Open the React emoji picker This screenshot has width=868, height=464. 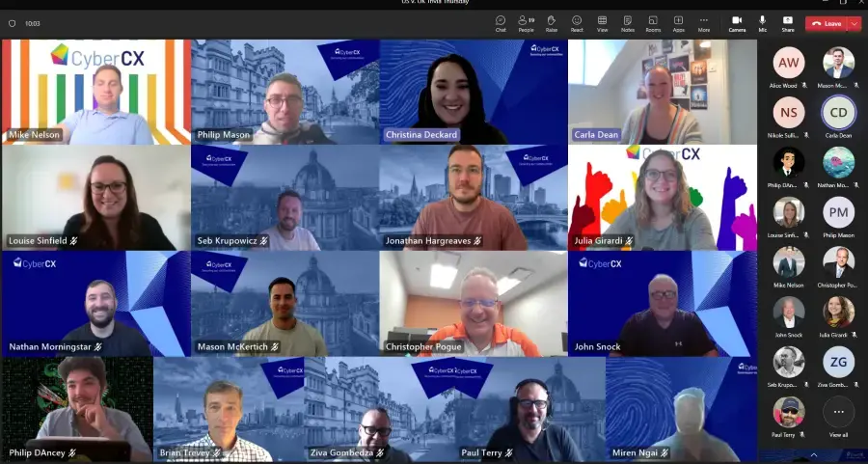pyautogui.click(x=577, y=22)
